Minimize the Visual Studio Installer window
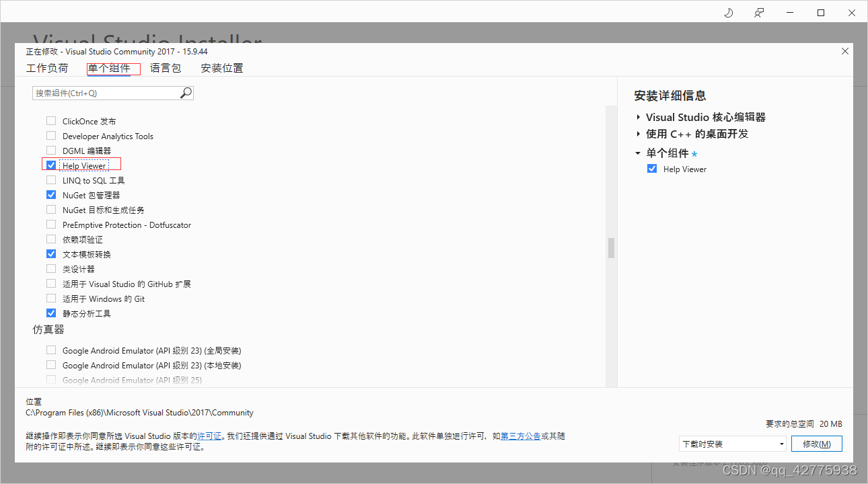Screen dimensions: 868x484 pos(790,13)
